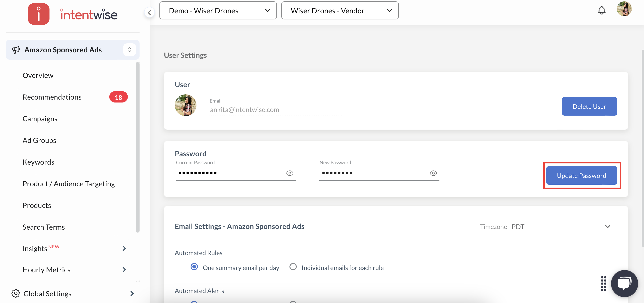Open Recommendations page
The width and height of the screenshot is (644, 303).
52,97
